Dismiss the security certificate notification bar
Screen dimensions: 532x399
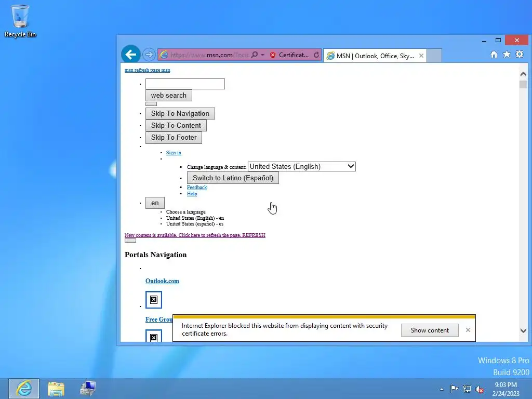point(468,330)
